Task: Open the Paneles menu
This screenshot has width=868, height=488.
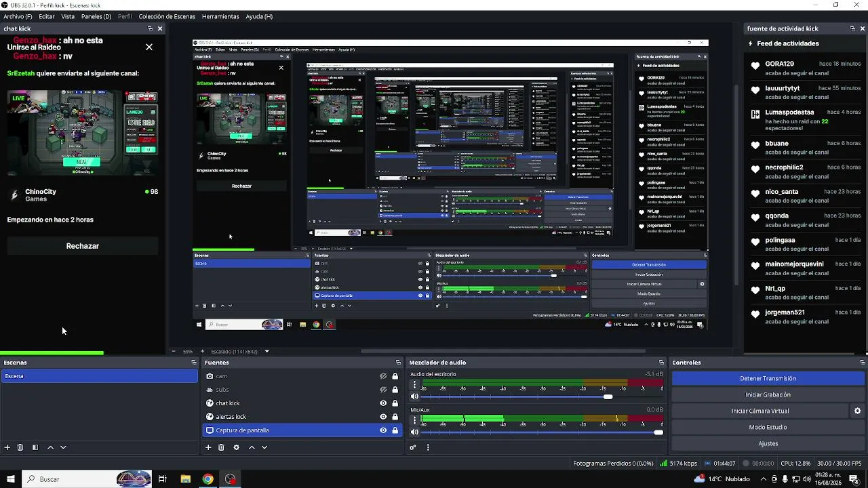Action: [x=96, y=16]
